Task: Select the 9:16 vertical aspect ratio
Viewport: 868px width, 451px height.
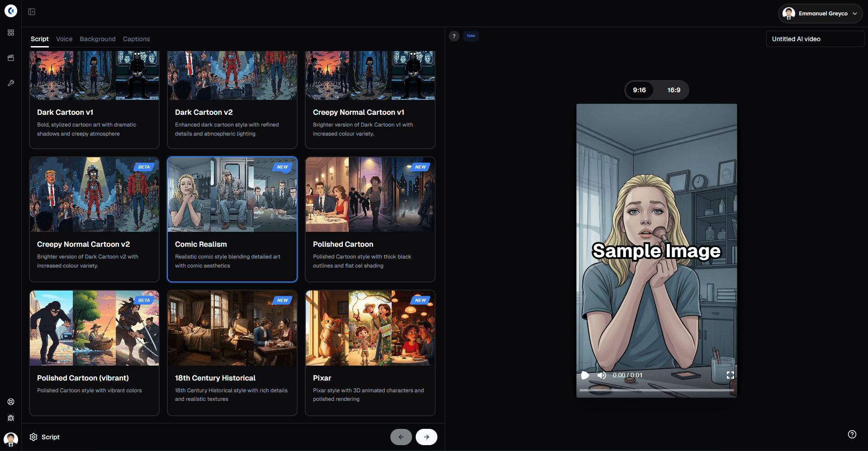Action: [x=639, y=90]
